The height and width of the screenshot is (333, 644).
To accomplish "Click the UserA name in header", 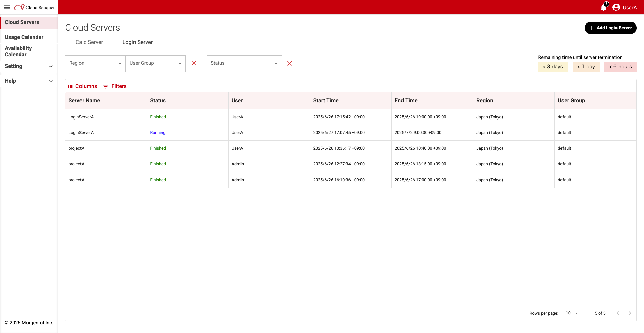I will tap(630, 8).
